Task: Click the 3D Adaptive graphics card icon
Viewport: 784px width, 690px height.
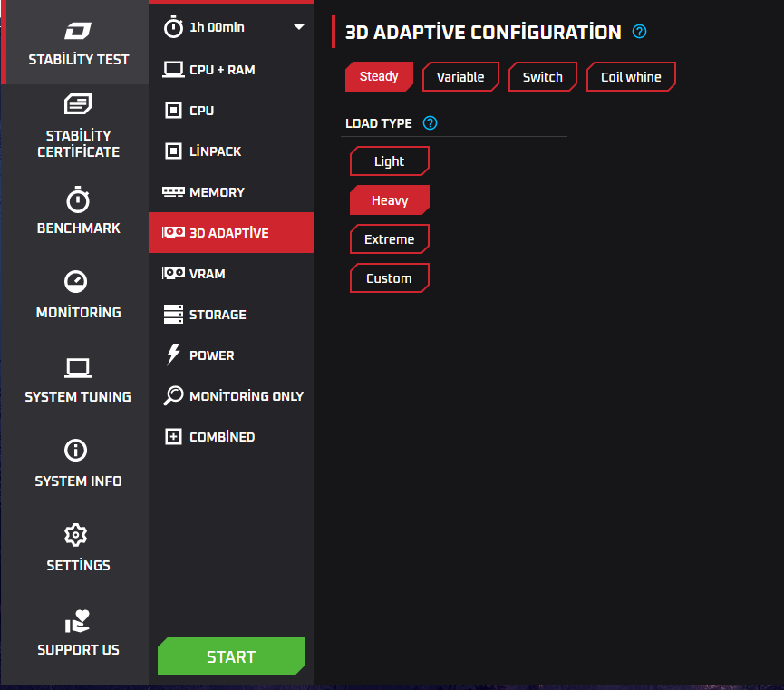Action: 173,232
